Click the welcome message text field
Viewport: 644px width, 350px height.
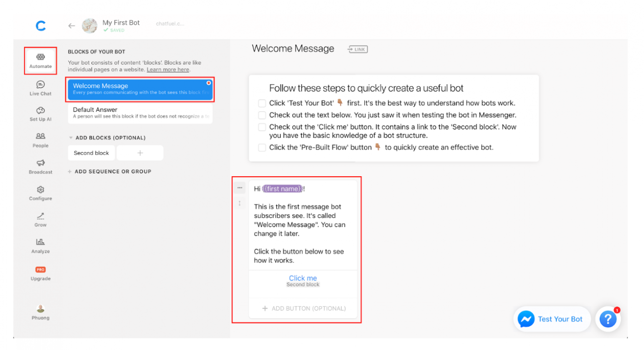(302, 225)
